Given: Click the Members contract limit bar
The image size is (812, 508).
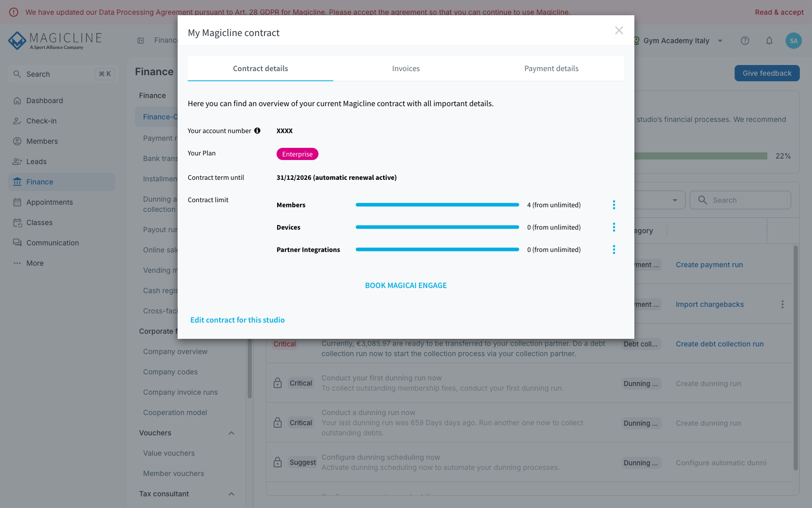Looking at the screenshot, I should tap(437, 205).
